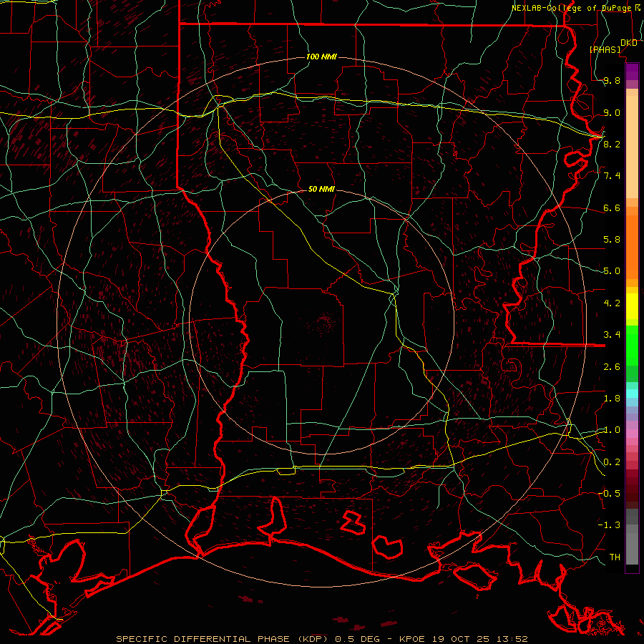Click the green segment of color bar
Screen dimensions: 644x644
(x=632, y=345)
